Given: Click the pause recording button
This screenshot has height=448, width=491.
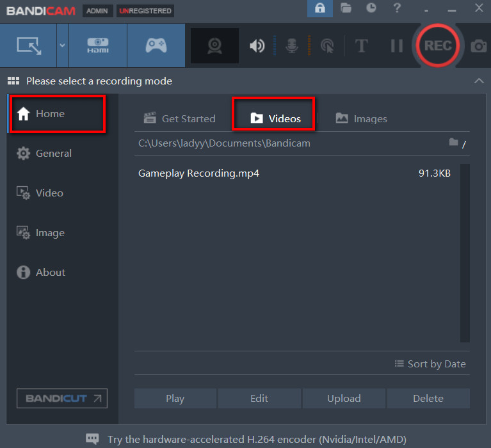Looking at the screenshot, I should (396, 45).
